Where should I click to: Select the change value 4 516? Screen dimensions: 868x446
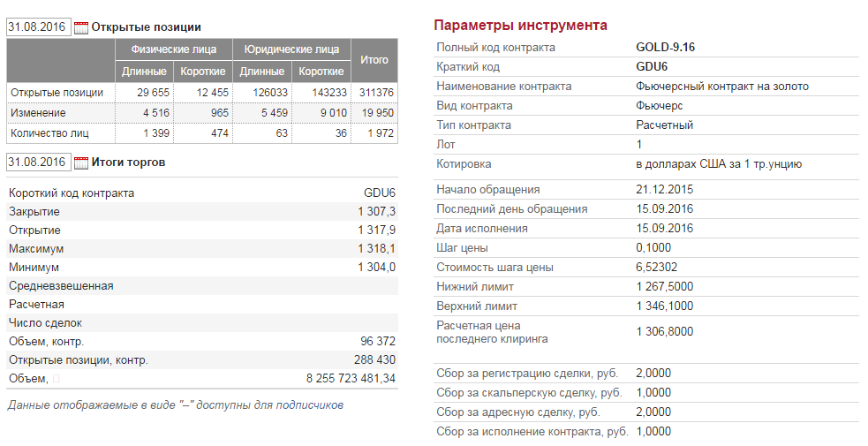pyautogui.click(x=156, y=113)
